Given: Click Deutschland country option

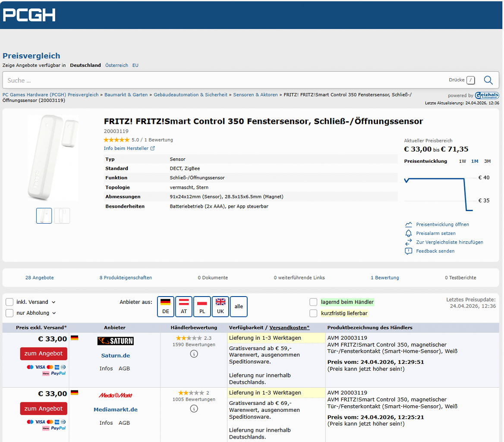Looking at the screenshot, I should point(85,65).
